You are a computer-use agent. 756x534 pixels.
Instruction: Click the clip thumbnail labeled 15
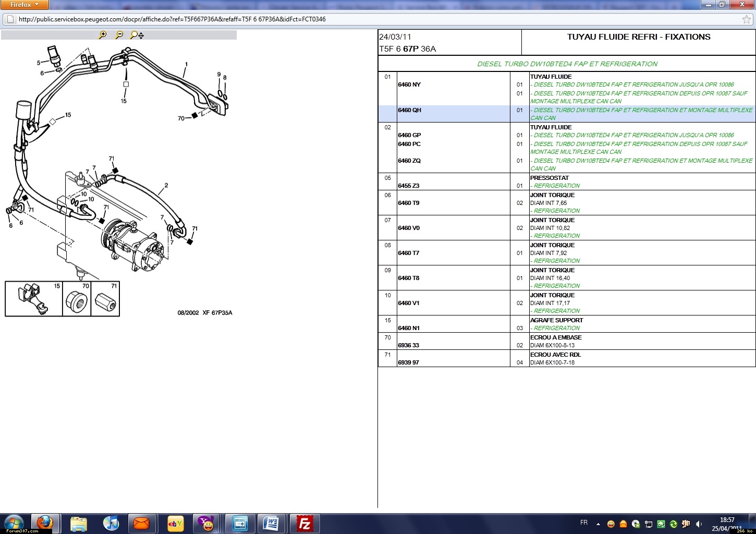pyautogui.click(x=33, y=299)
